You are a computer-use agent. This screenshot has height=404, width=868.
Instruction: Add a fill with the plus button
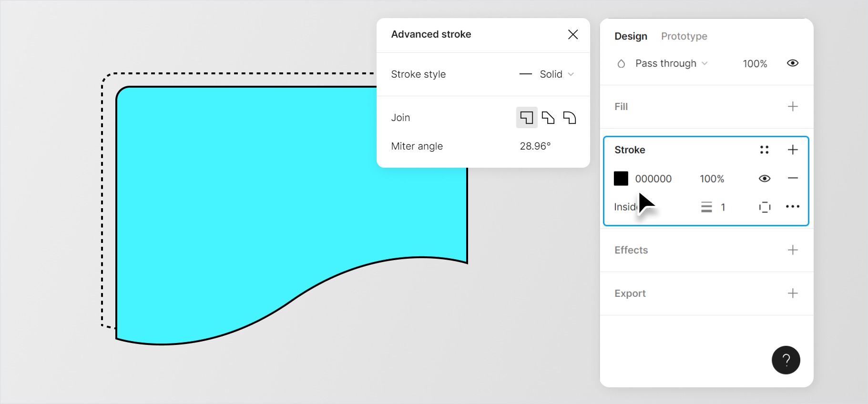pos(792,107)
